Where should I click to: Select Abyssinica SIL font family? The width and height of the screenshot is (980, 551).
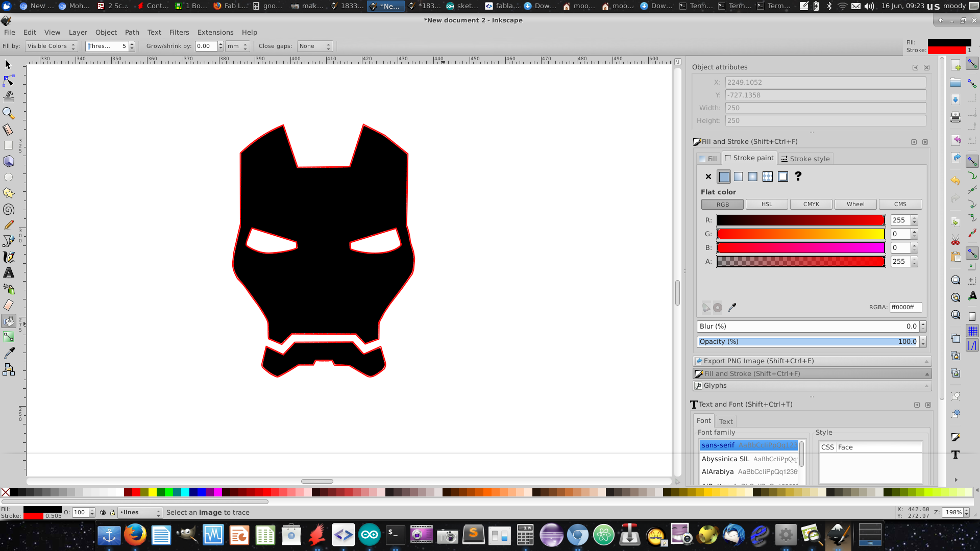pos(749,459)
